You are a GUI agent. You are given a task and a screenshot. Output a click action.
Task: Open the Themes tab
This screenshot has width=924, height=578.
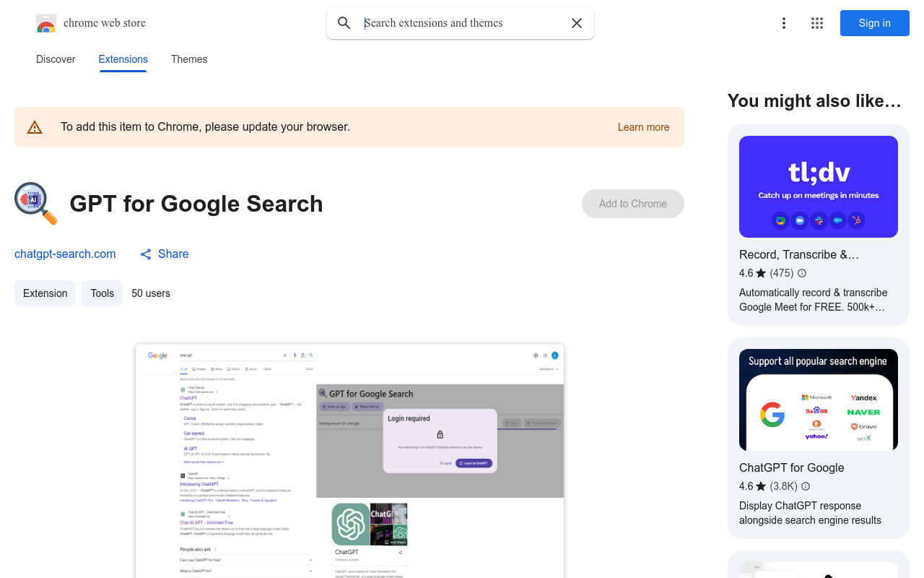tap(189, 59)
